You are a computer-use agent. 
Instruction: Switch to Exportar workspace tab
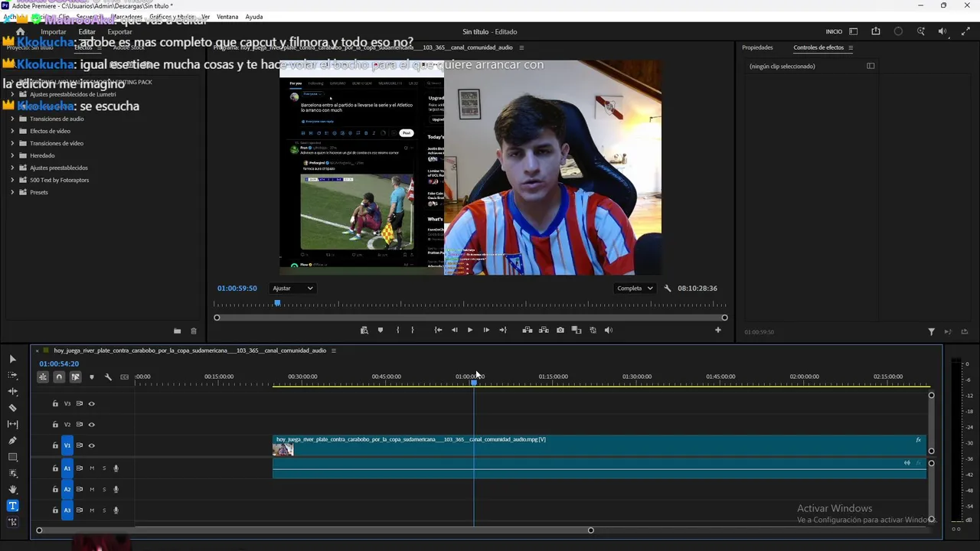tap(119, 31)
